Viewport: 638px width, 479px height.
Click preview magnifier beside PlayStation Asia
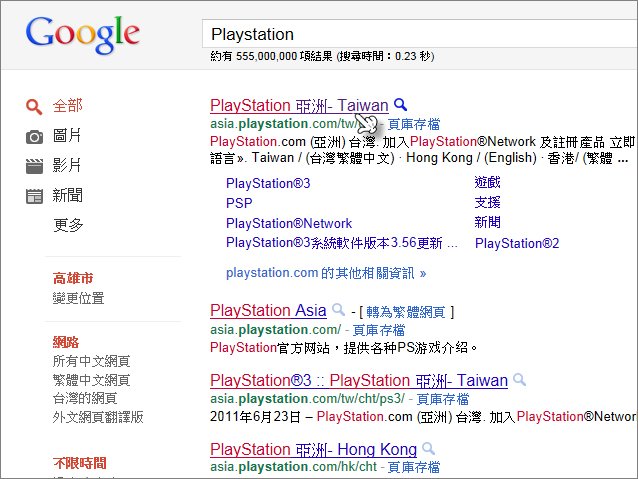click(x=338, y=310)
